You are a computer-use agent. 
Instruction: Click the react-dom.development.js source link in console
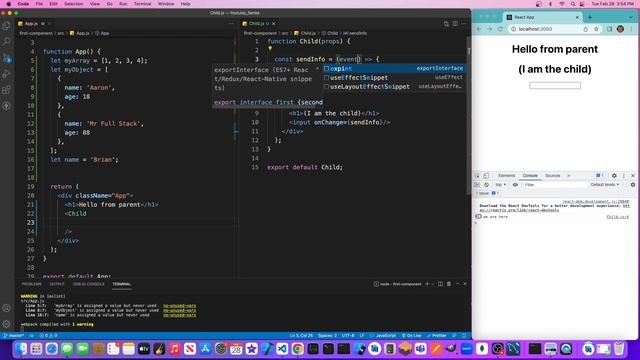click(596, 202)
